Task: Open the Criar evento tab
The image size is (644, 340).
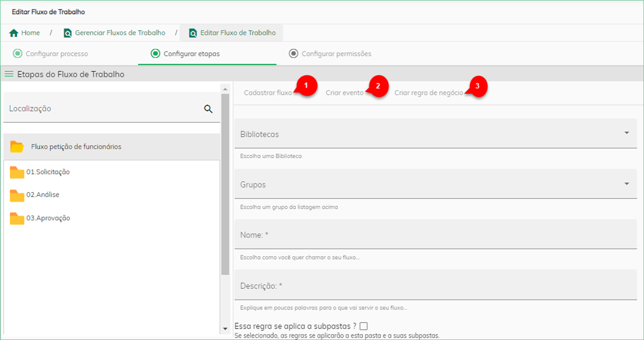Action: coord(344,93)
